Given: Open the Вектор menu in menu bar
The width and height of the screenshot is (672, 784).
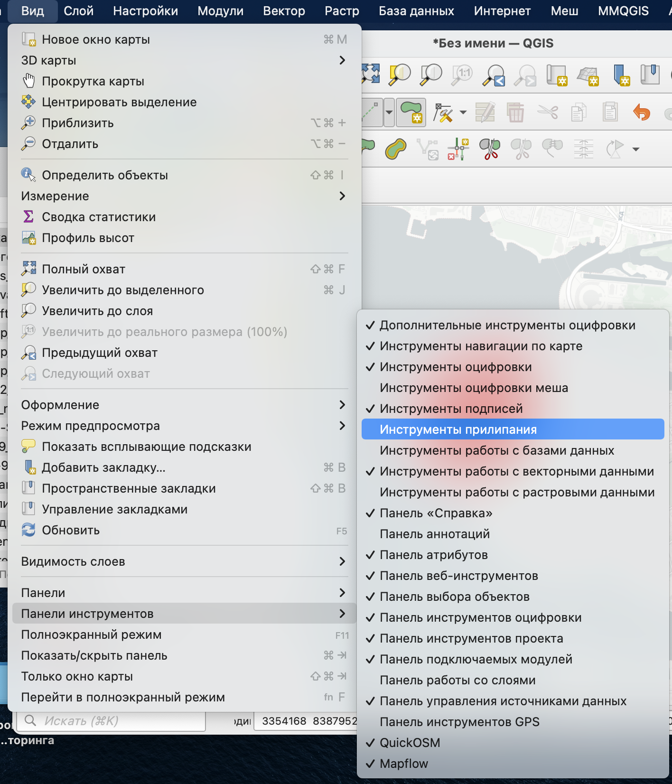Looking at the screenshot, I should 284,11.
